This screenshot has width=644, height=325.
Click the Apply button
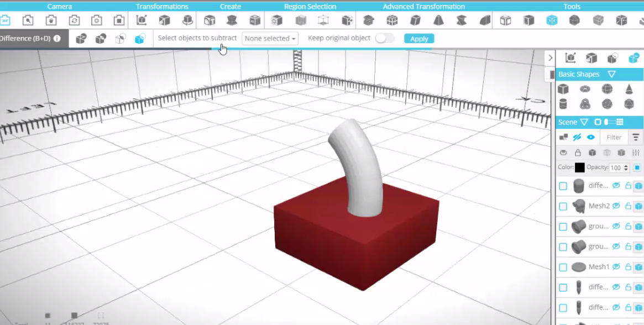coord(419,39)
